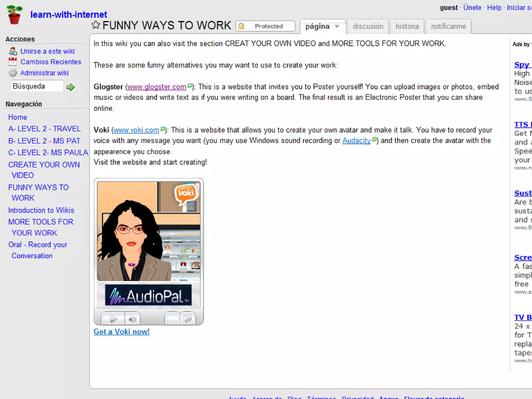
Task: Click the Búsqueda search field
Action: pyautogui.click(x=37, y=86)
